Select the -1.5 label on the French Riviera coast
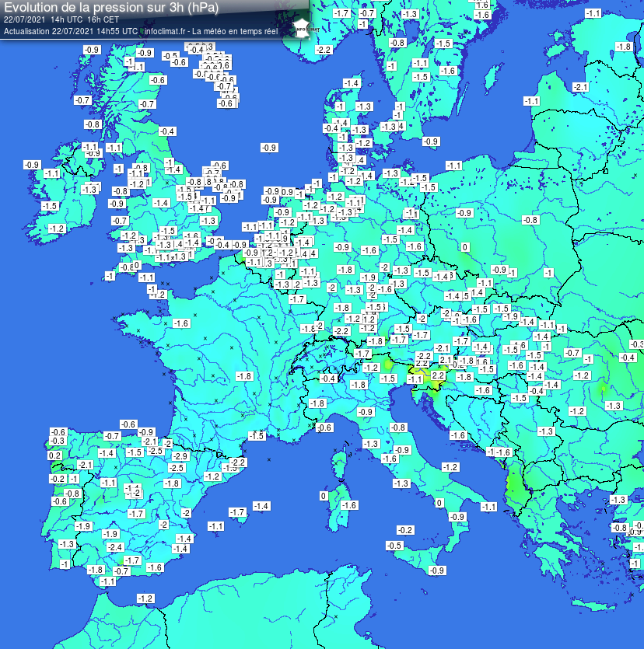Viewport: 644px width, 649px height. pos(257,436)
